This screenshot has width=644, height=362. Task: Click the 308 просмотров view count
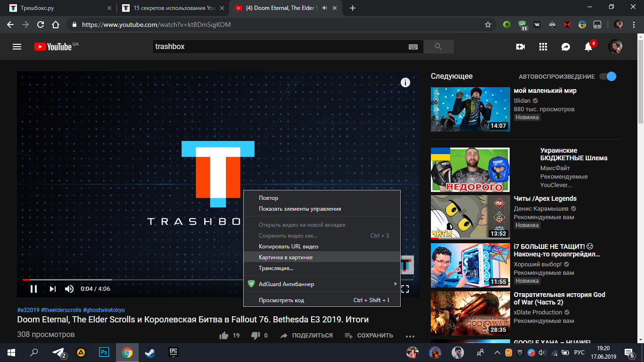[x=46, y=335]
